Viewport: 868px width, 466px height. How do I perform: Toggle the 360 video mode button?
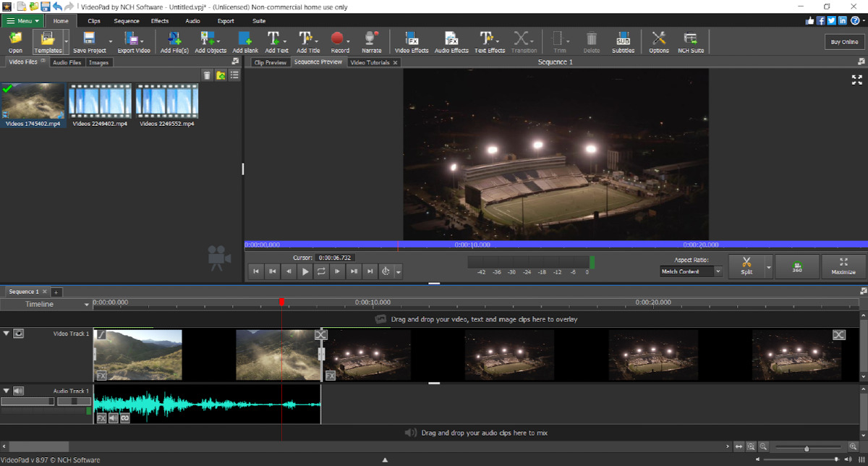pyautogui.click(x=796, y=266)
